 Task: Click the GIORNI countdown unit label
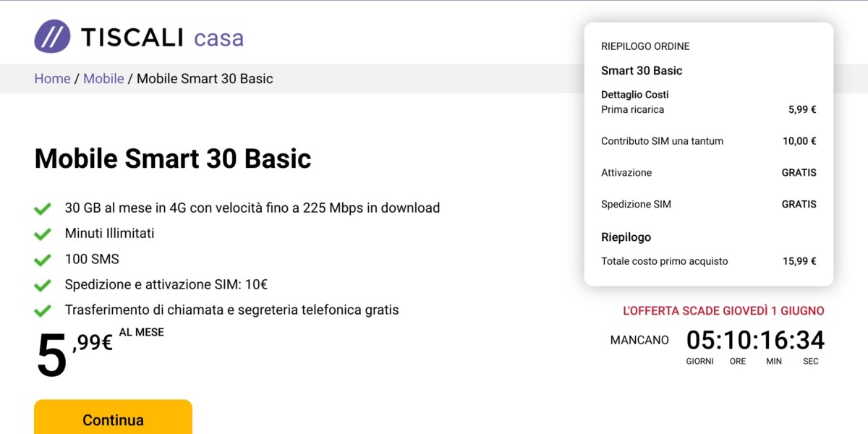coord(699,361)
